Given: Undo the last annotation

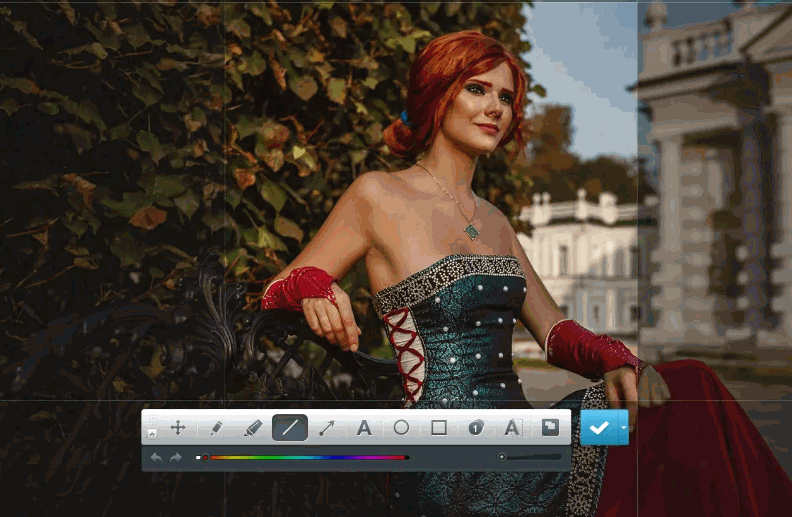Looking at the screenshot, I should 155,457.
